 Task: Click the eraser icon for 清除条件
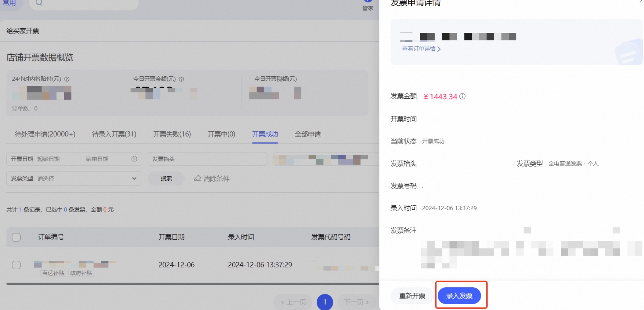[x=198, y=178]
